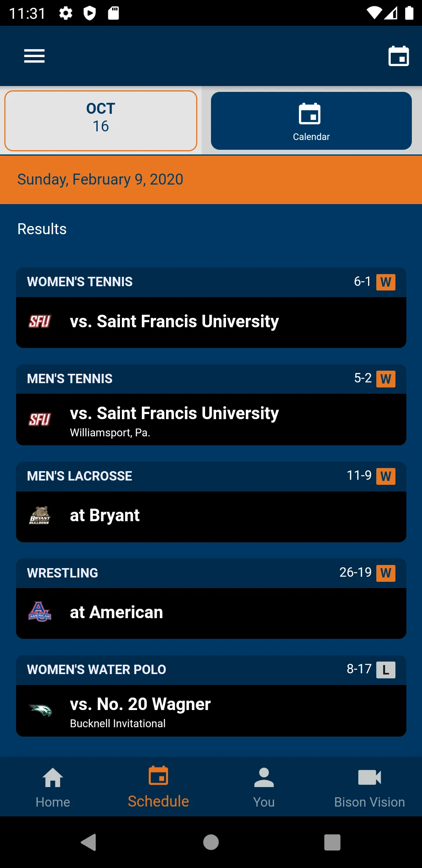The height and width of the screenshot is (868, 422).
Task: Select the OCT 16 date tile
Action: [x=101, y=121]
